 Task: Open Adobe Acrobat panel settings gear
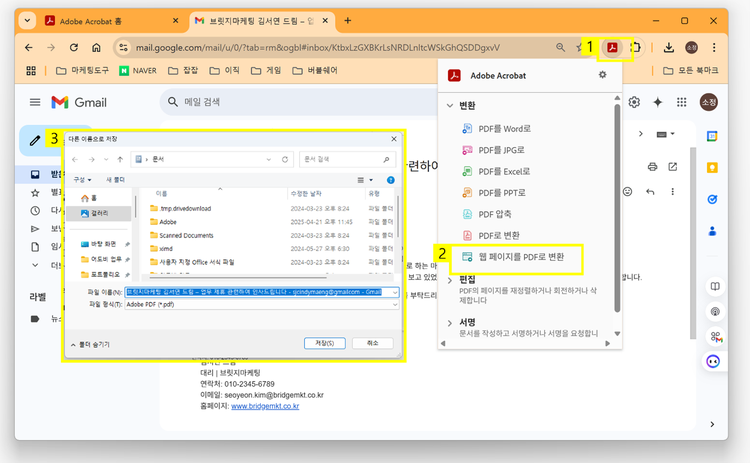tap(603, 75)
